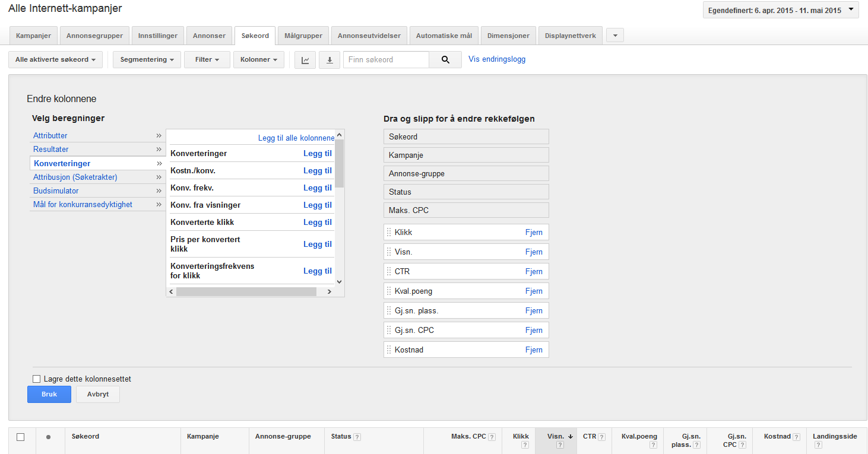The width and height of the screenshot is (868, 454).
Task: Click the help icon under Klikk header
Action: click(525, 445)
